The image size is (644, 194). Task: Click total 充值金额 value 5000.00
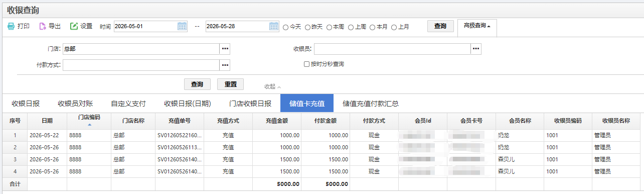pos(288,184)
